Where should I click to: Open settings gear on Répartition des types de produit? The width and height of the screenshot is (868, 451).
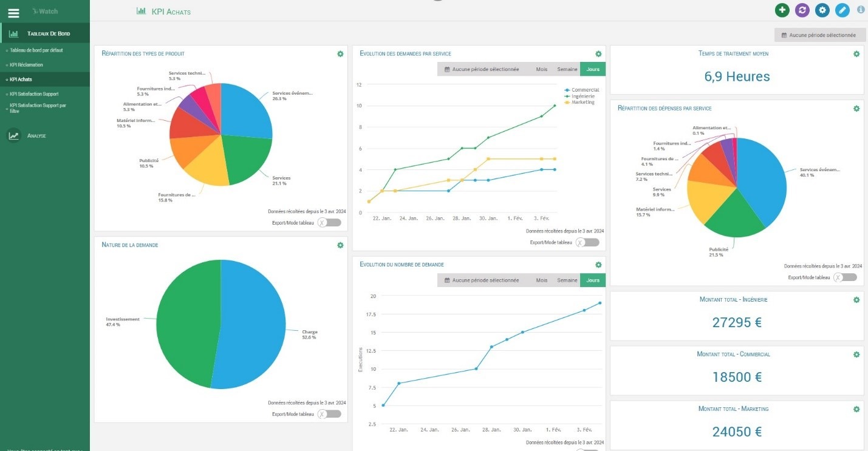341,55
